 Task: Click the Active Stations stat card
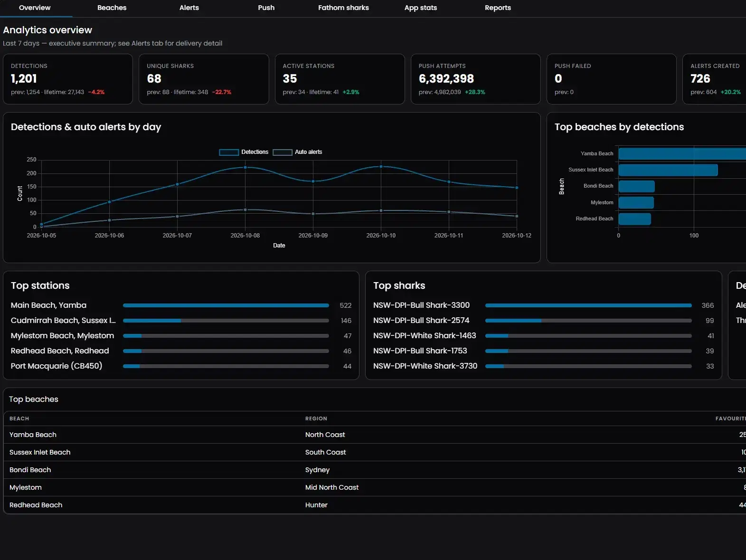point(340,79)
